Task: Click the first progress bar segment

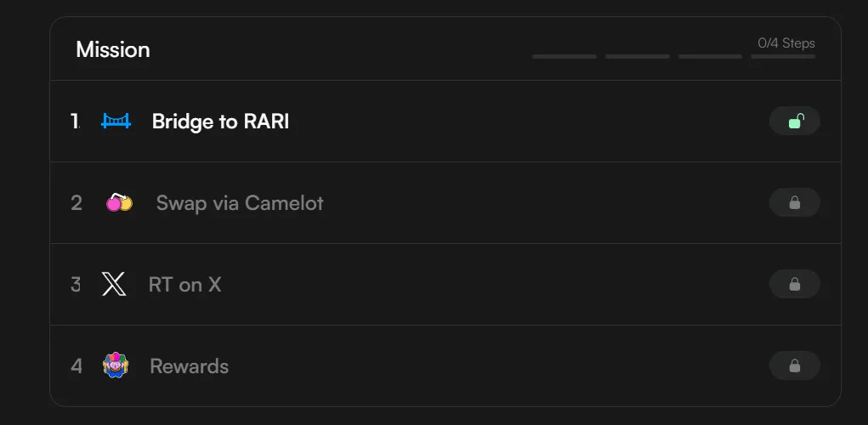Action: click(x=564, y=57)
